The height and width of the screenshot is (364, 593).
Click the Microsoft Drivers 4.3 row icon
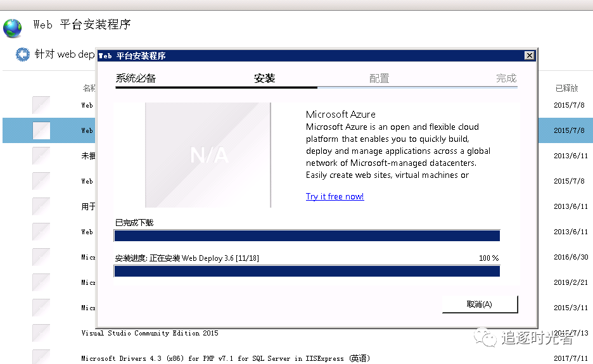tap(41, 357)
